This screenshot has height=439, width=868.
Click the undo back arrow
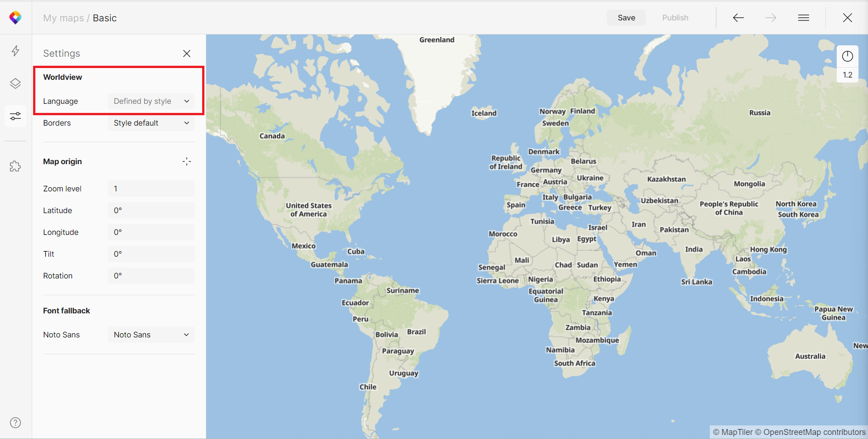(x=738, y=18)
